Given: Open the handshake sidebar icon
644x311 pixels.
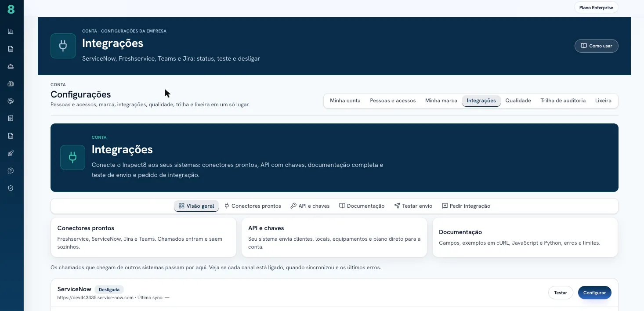Looking at the screenshot, I should (x=11, y=101).
